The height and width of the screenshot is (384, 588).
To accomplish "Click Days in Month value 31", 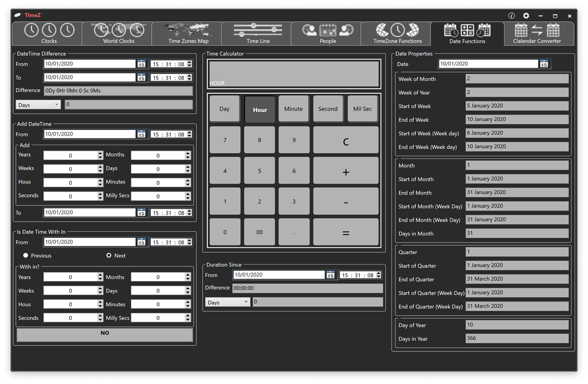I will click(517, 233).
